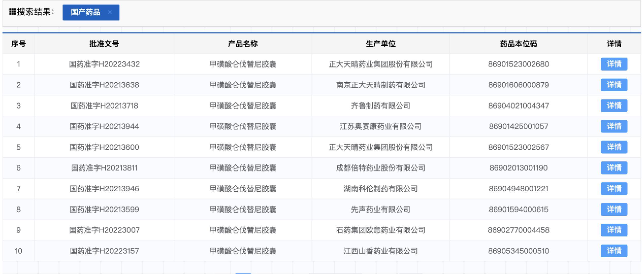Click the 药品本位码 column header
644x274 pixels.
pyautogui.click(x=519, y=44)
